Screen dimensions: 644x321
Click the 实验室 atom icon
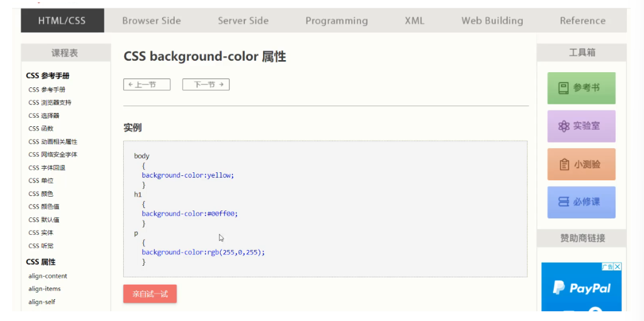point(564,126)
